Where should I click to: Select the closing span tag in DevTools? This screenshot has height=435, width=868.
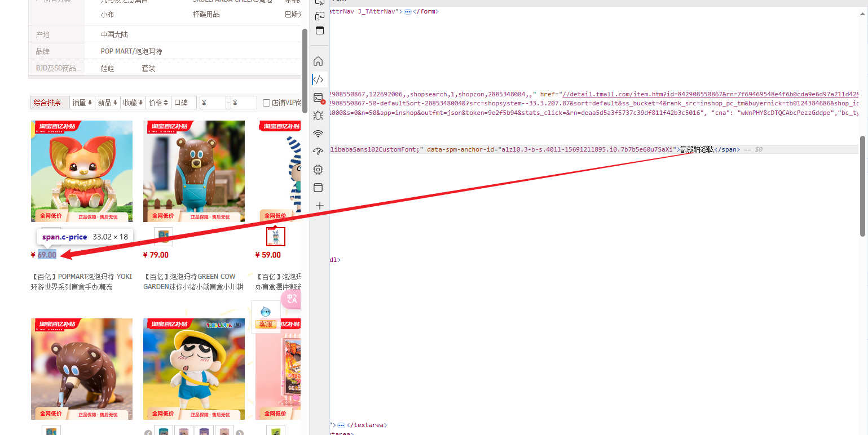[x=727, y=149]
